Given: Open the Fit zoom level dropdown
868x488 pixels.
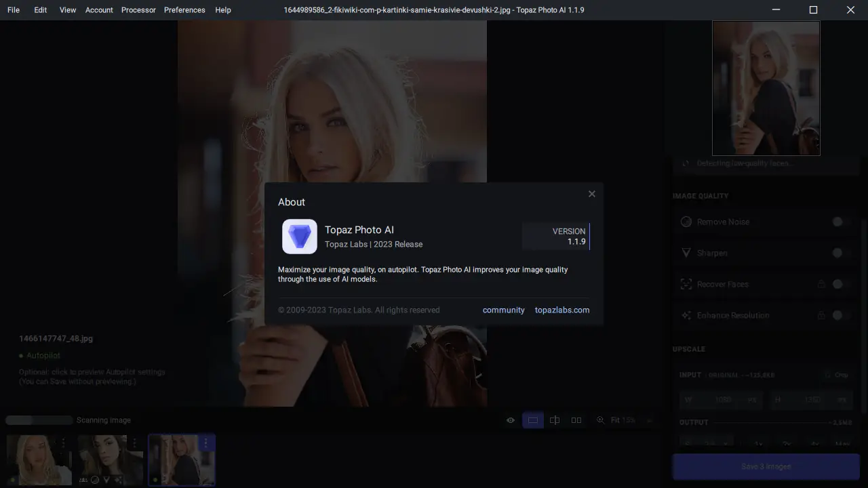Looking at the screenshot, I should (x=631, y=420).
